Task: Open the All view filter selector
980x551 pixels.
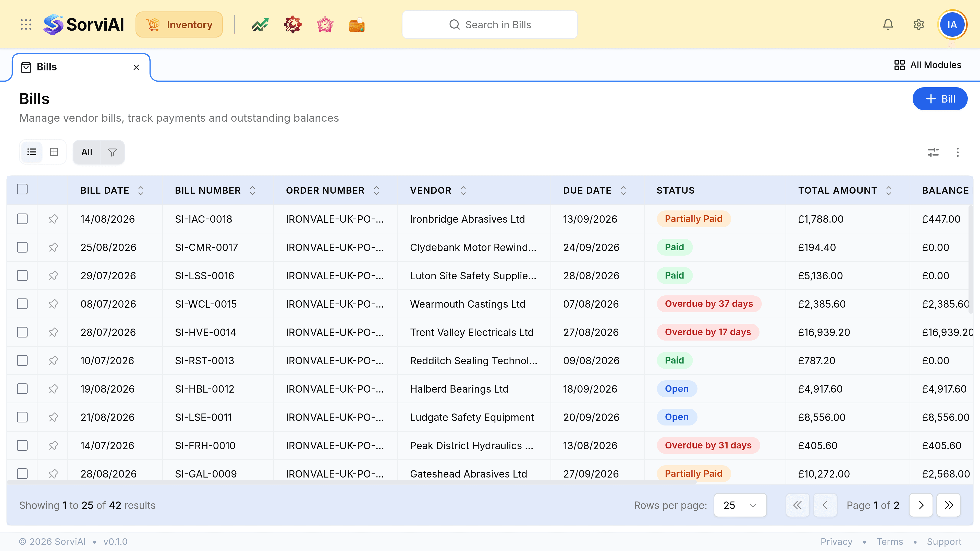Action: 87,153
